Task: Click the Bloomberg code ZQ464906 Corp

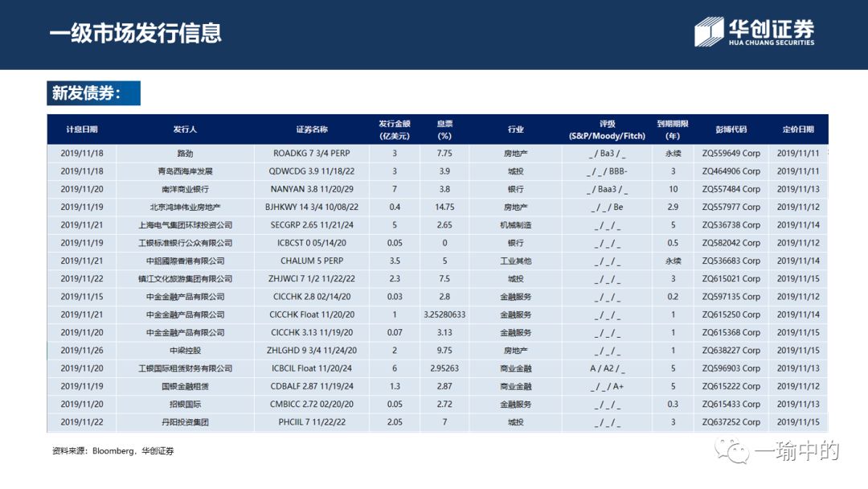Action: pyautogui.click(x=731, y=171)
